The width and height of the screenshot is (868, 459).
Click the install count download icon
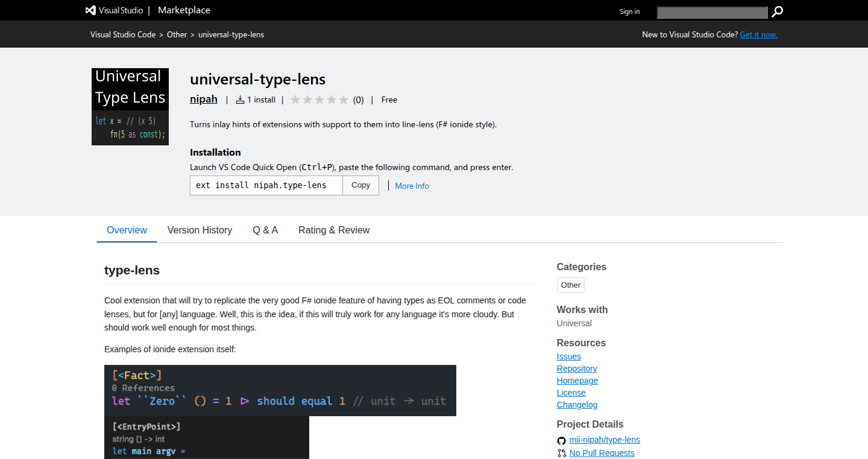click(x=240, y=100)
